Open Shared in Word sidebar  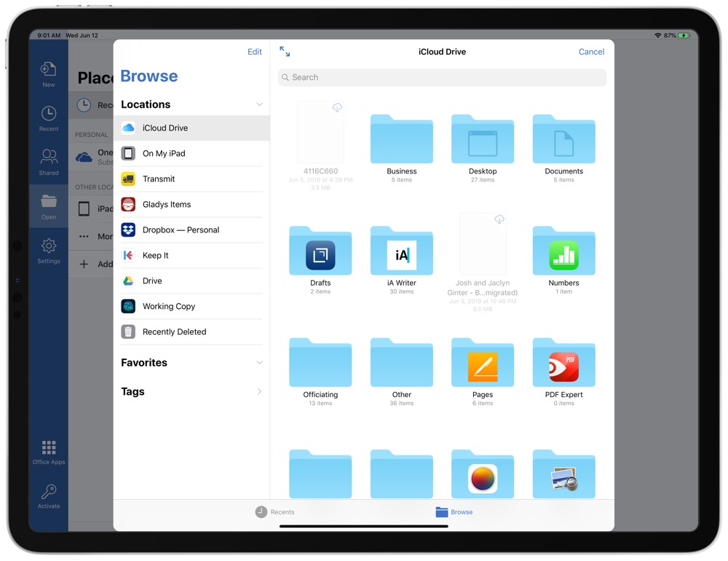click(x=49, y=162)
